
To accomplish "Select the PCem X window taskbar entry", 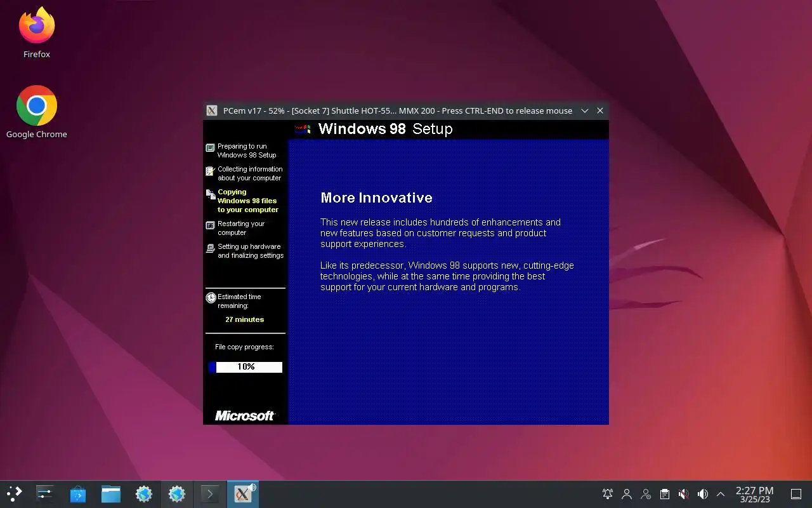I will tap(243, 494).
